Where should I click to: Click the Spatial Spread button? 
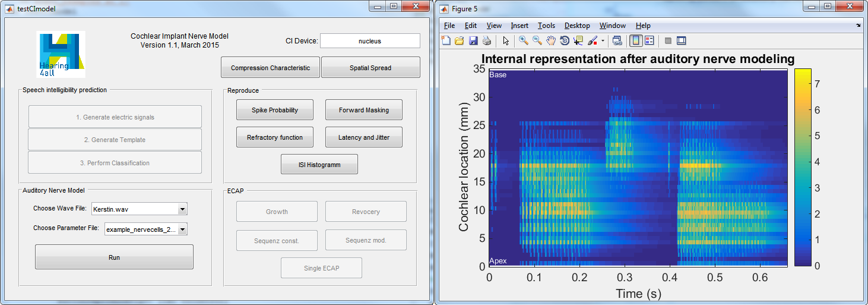click(370, 68)
